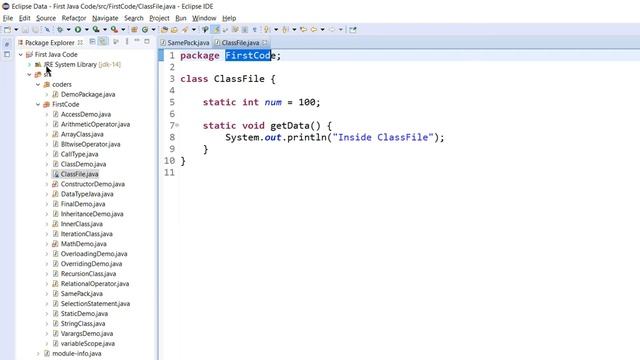Image resolution: width=640 pixels, height=360 pixels.
Task: Click the Open Type toolbar icon
Action: tap(164, 29)
